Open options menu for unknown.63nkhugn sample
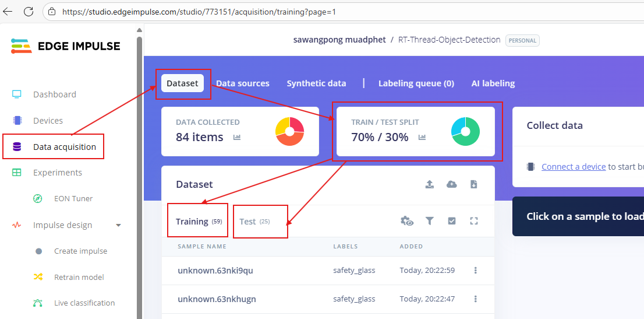 click(x=476, y=299)
